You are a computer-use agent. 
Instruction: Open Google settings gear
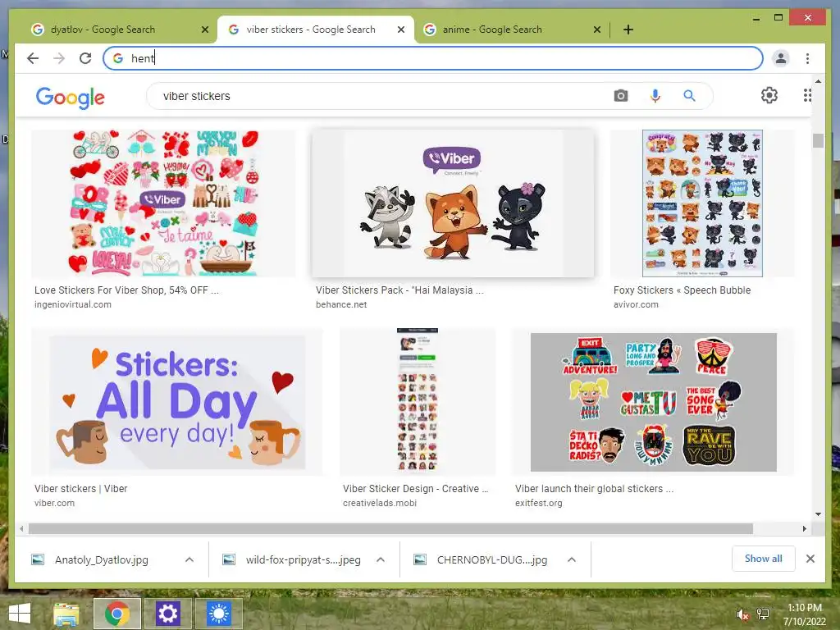pyautogui.click(x=769, y=95)
